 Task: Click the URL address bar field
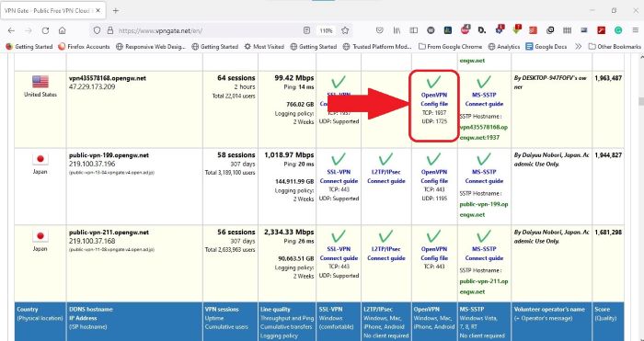click(x=207, y=30)
